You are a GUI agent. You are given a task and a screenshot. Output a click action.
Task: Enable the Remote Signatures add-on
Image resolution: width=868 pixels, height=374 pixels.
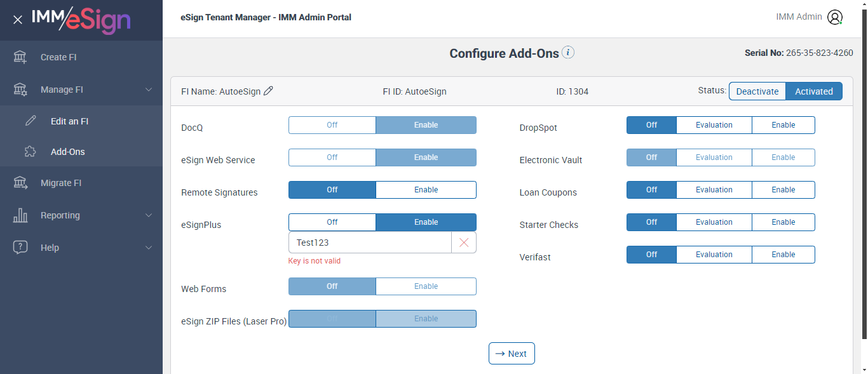tap(426, 190)
